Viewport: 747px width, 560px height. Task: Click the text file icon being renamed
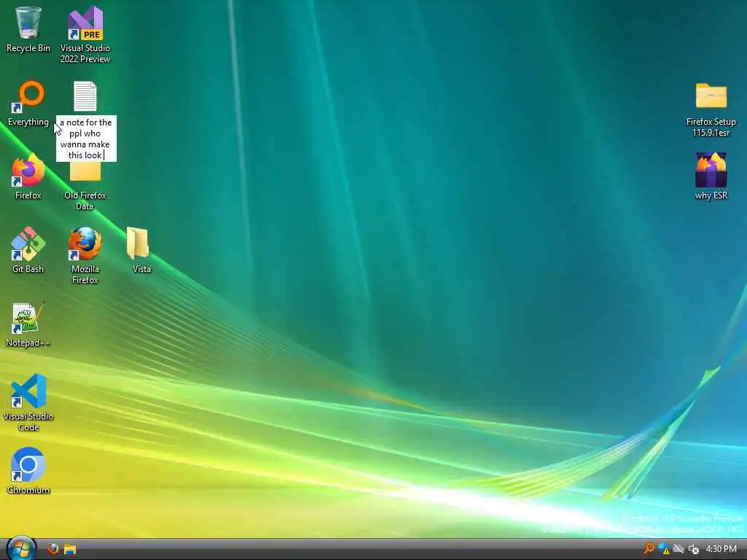pyautogui.click(x=85, y=97)
